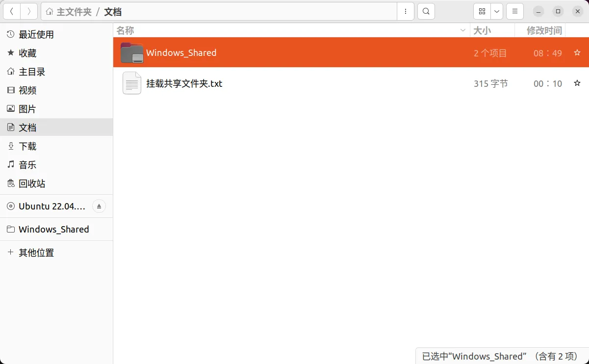The width and height of the screenshot is (589, 364).
Task: Star the Windows_Shared folder as favorite
Action: coord(577,52)
